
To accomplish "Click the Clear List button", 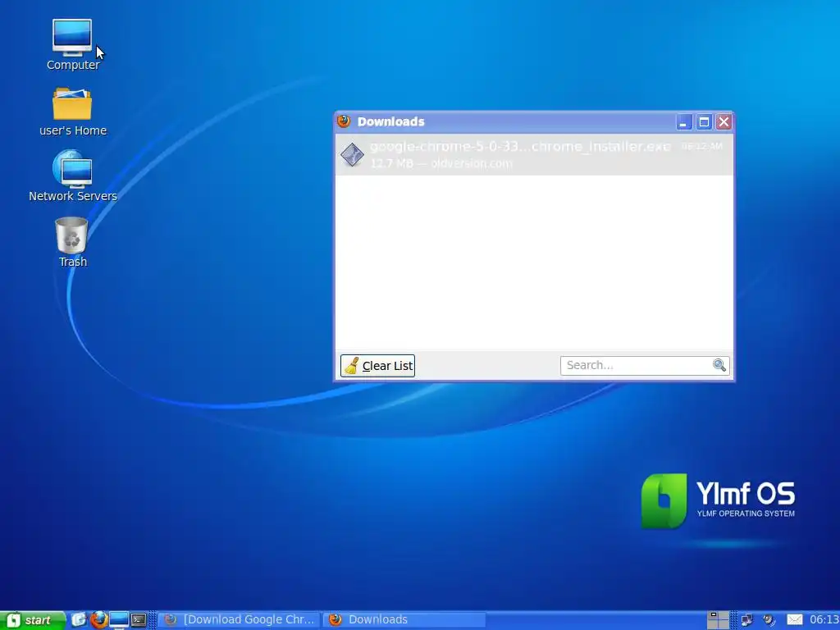I will tap(377, 366).
